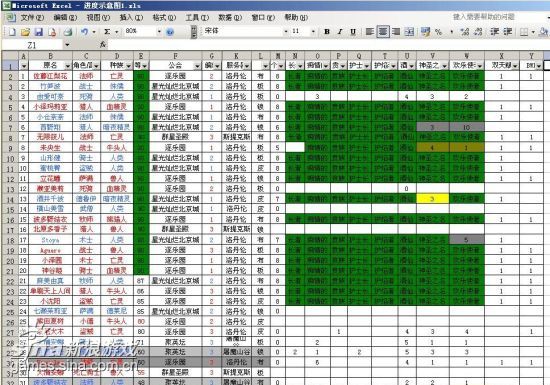Screen dimensions: 550x385
Task: Save the workbook with the floppy disk icon
Action: point(39,32)
